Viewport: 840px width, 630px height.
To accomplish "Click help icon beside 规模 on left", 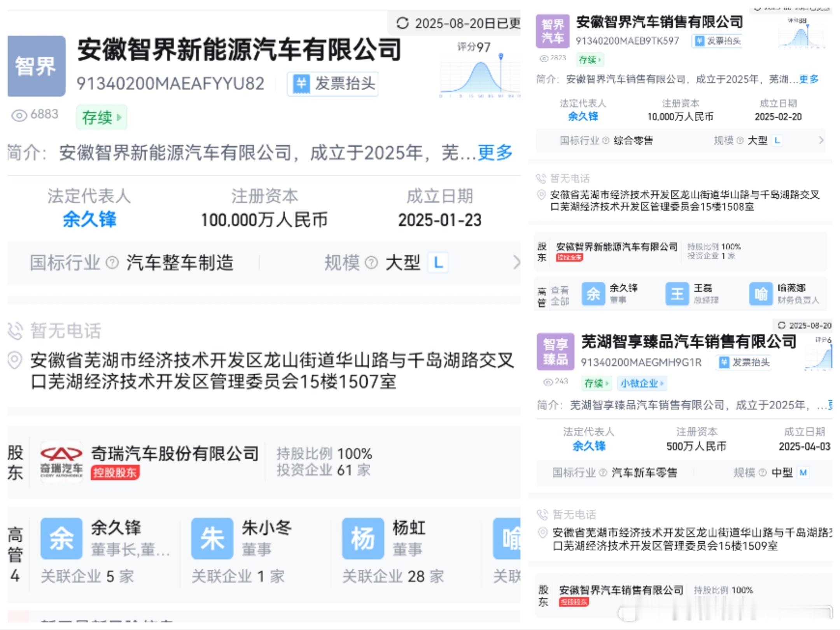I will tap(371, 263).
